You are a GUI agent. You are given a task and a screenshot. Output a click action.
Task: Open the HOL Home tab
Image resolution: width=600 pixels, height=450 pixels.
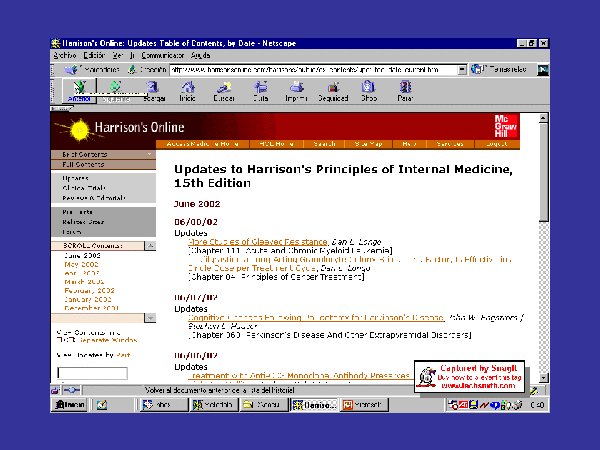276,144
